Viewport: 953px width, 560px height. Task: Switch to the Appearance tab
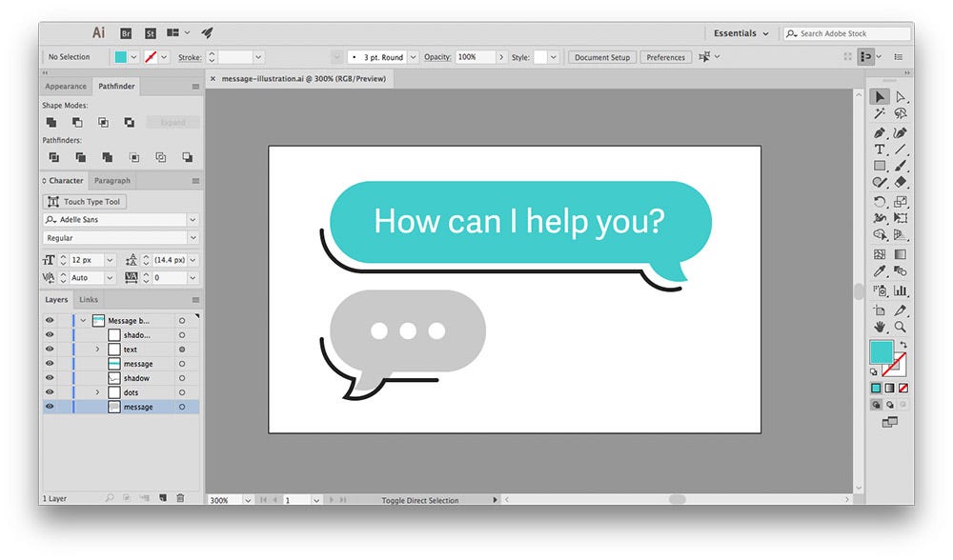65,86
